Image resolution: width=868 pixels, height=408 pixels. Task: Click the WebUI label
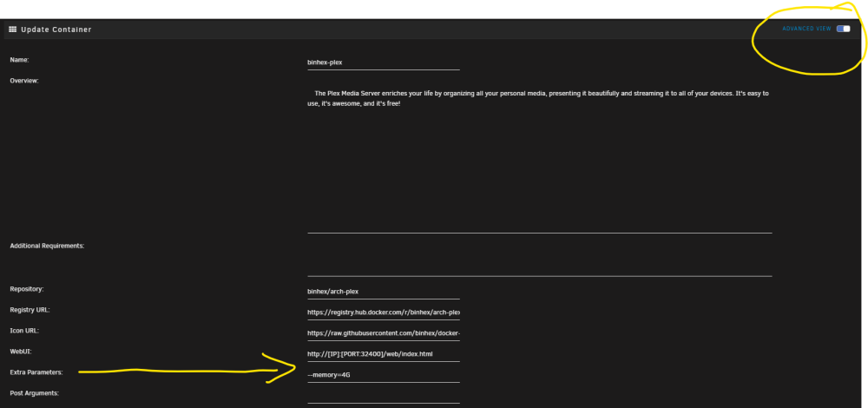(x=19, y=352)
